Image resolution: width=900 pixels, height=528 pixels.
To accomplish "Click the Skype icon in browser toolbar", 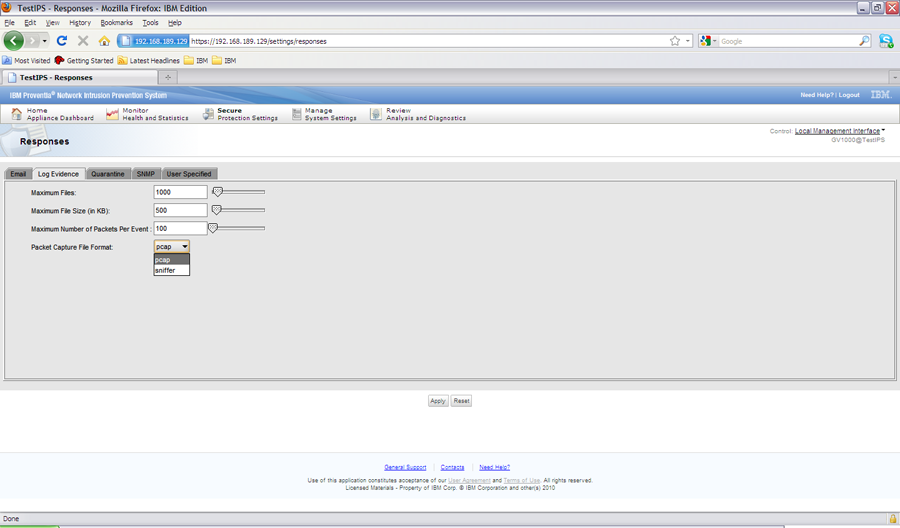I will click(886, 41).
